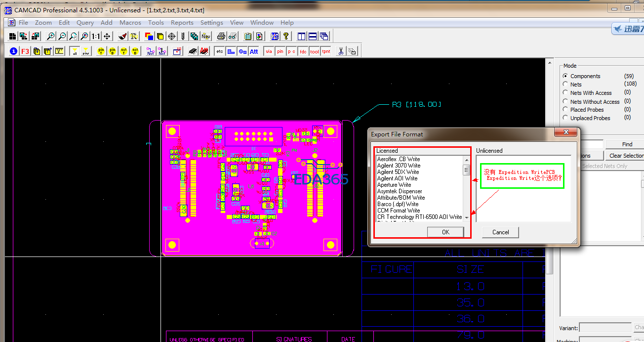Activate the 1:1 zoom icon
Image resolution: width=644 pixels, height=342 pixels.
(95, 36)
